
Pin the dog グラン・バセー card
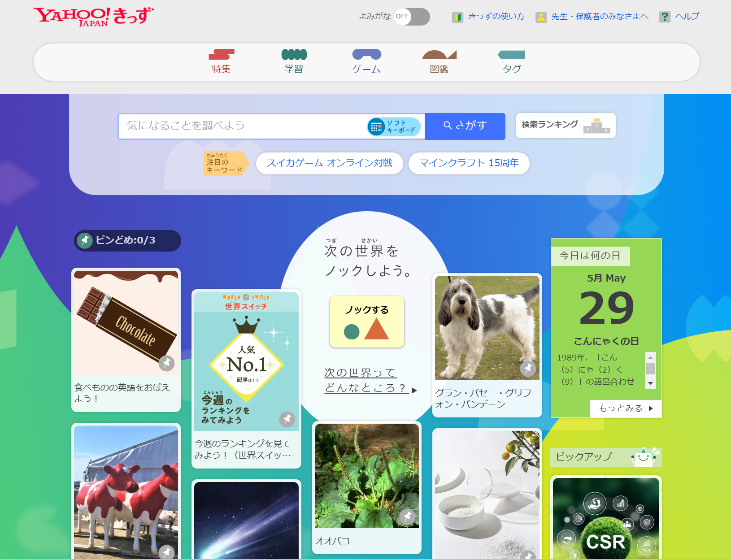point(528,369)
